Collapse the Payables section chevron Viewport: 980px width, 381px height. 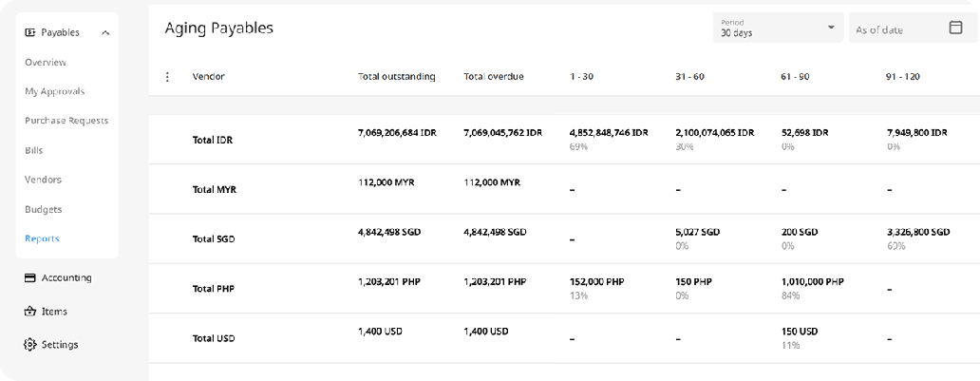104,33
